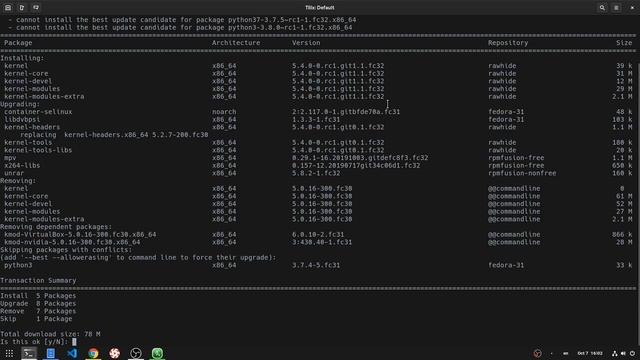Click 'Skipping packages with conflicts:' heading

click(x=66, y=250)
